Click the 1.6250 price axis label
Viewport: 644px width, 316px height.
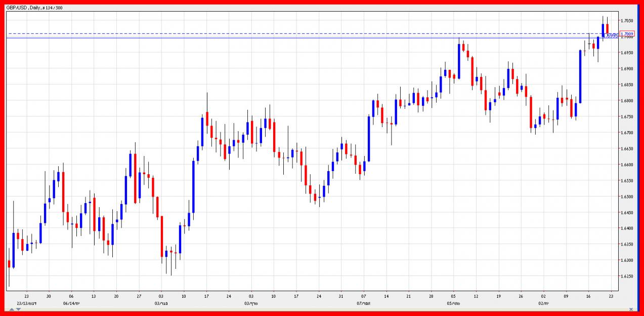pyautogui.click(x=627, y=276)
